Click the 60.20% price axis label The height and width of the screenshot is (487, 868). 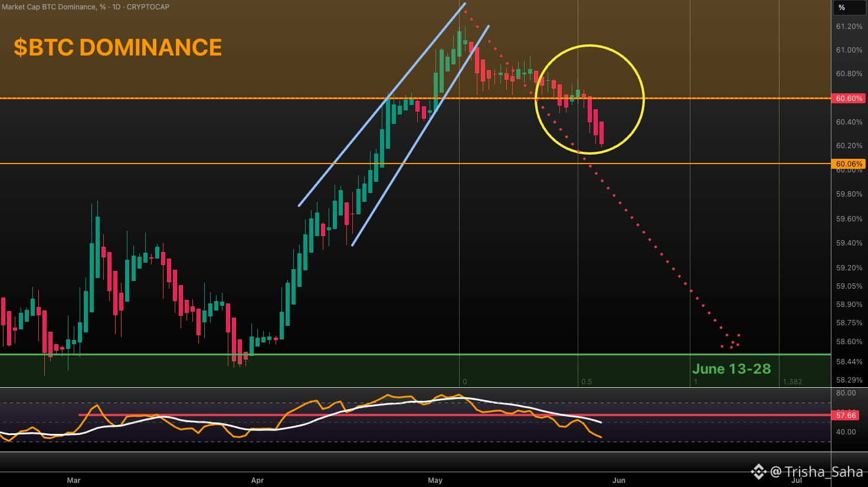coord(849,146)
